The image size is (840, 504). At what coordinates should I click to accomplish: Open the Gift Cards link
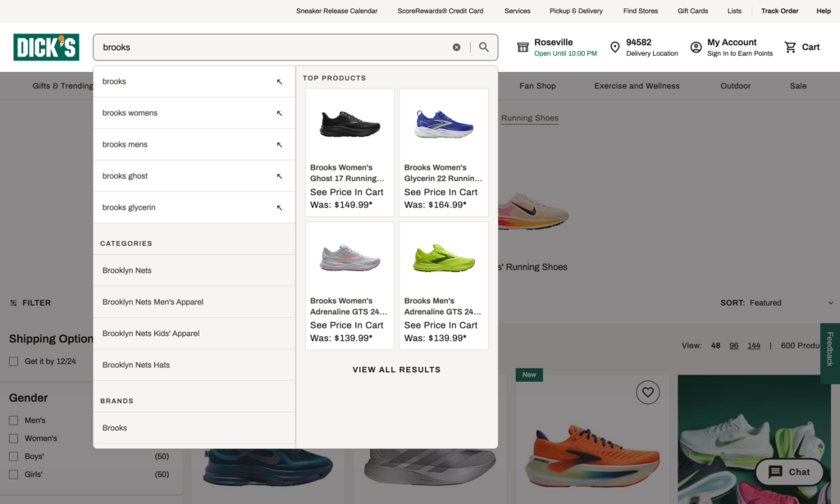pyautogui.click(x=692, y=11)
